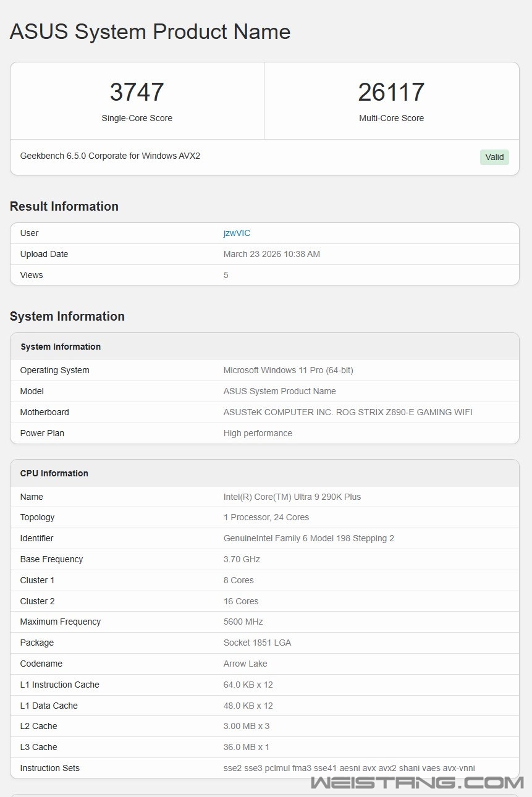This screenshot has width=532, height=797.
Task: Click the Views count value
Action: click(226, 275)
